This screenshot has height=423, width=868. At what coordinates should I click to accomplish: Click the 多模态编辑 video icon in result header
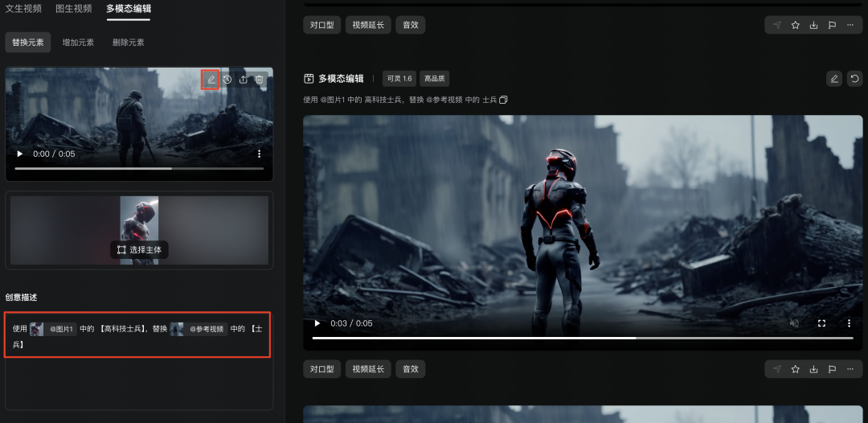point(309,79)
